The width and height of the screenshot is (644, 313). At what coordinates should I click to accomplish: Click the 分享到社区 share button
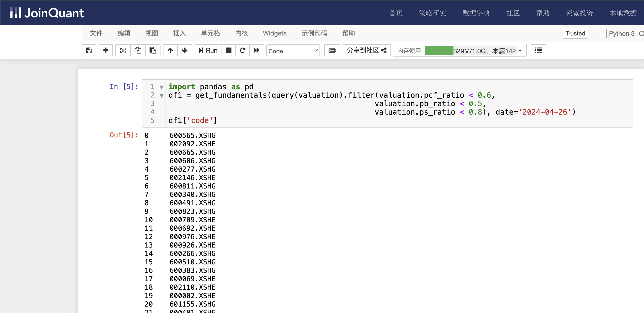(366, 51)
